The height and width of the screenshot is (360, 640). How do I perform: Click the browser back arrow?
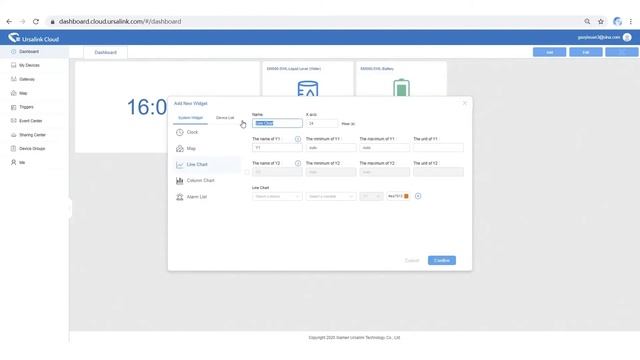tap(9, 22)
